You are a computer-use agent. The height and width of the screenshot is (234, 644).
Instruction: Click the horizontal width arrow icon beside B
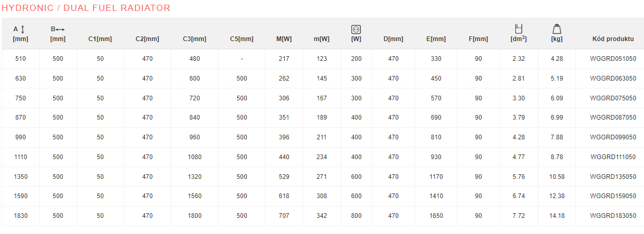click(60, 30)
